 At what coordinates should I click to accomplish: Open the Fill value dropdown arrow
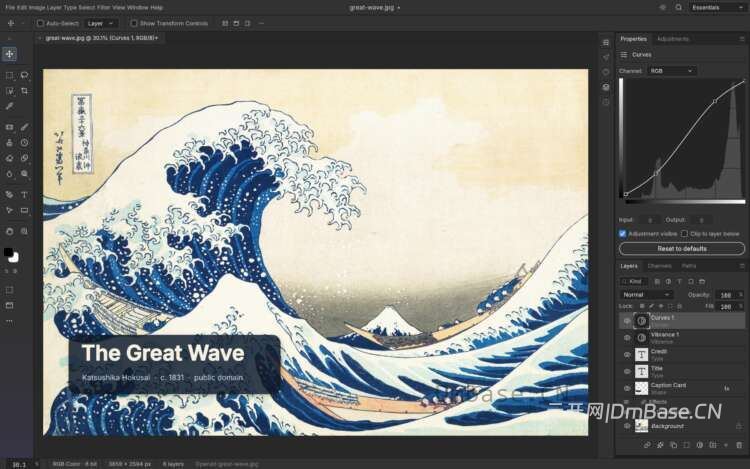[x=740, y=306]
